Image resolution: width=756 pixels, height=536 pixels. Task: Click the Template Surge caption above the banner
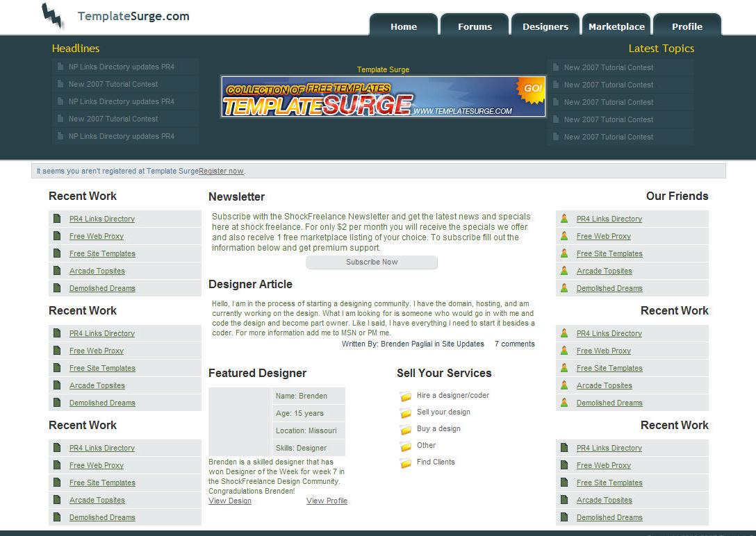(384, 69)
